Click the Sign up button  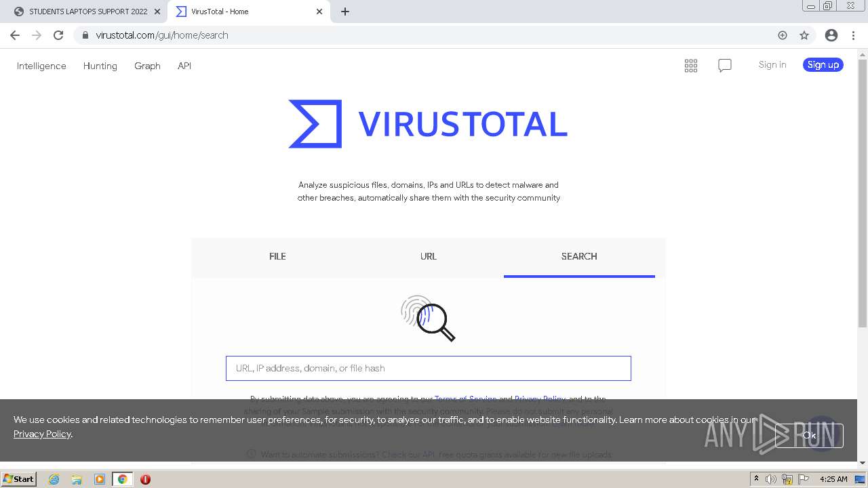pos(823,65)
